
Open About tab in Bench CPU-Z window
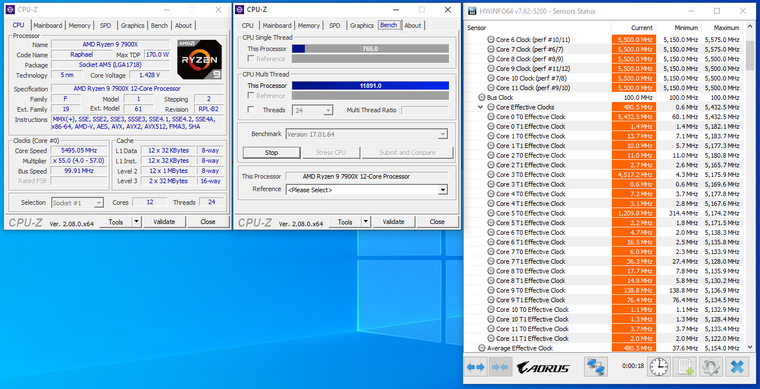pos(412,26)
